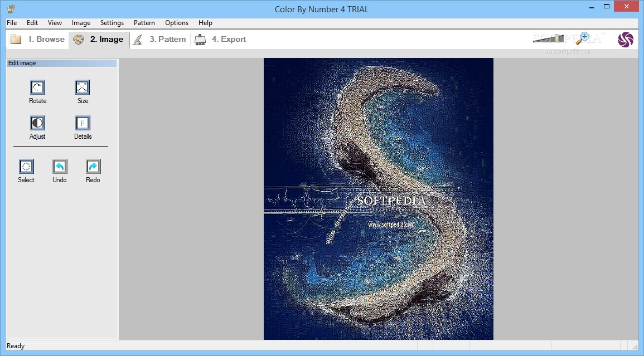Minimize the Color By Number window
Screen dimensions: 644x356
tap(592, 7)
